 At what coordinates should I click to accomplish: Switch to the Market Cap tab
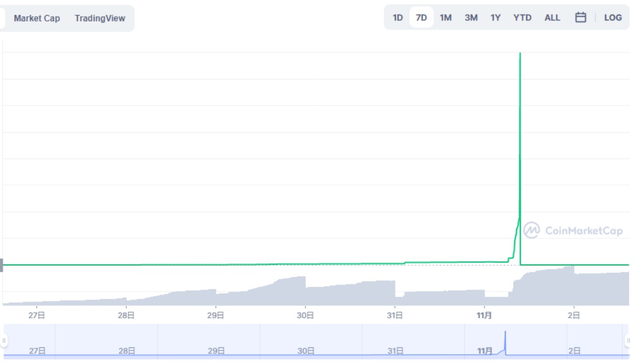point(37,18)
